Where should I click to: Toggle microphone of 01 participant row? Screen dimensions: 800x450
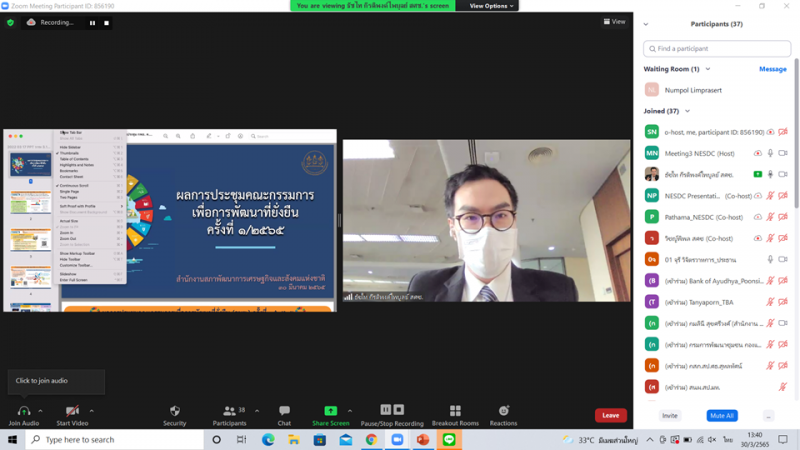(x=770, y=260)
